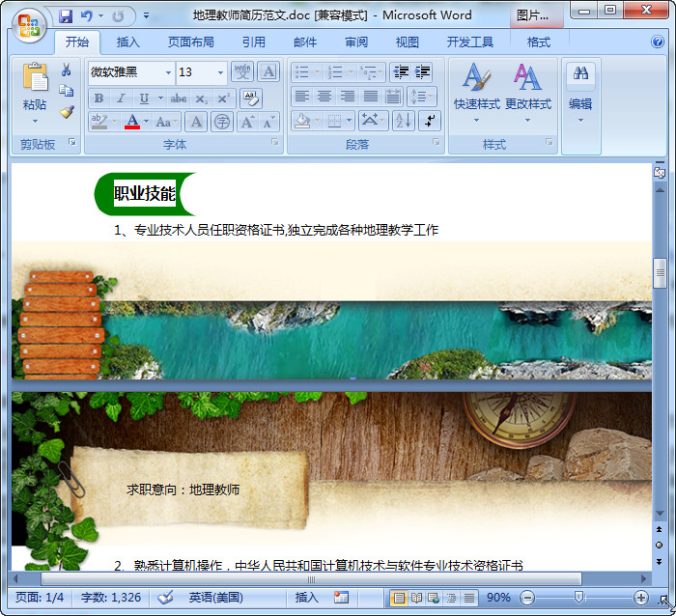676x616 pixels.
Task: Toggle strikethrough formatting
Action: point(178,98)
